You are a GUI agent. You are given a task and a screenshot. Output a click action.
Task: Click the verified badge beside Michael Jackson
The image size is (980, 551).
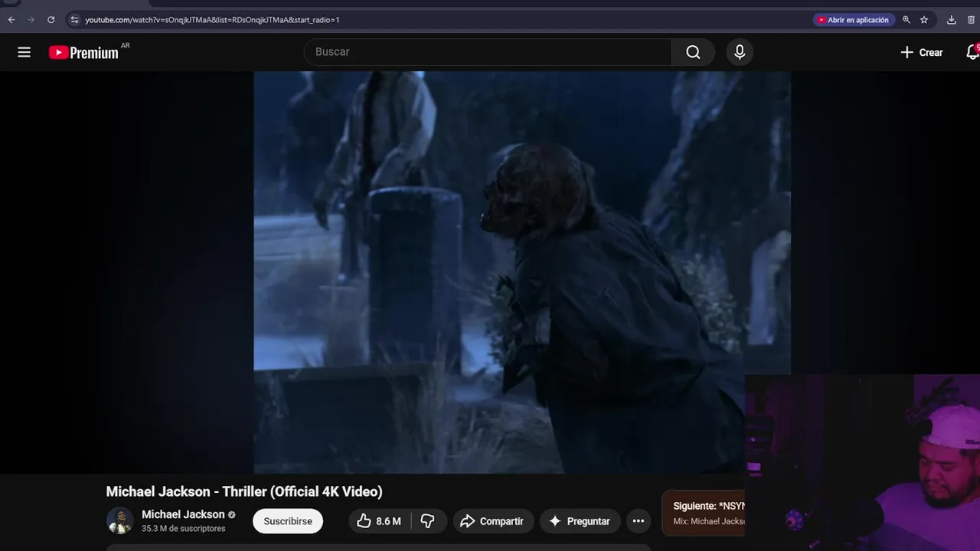coord(231,515)
